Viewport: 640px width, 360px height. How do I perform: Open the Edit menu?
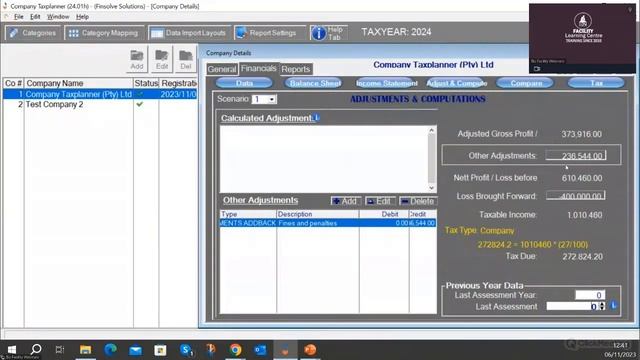pos(35,17)
